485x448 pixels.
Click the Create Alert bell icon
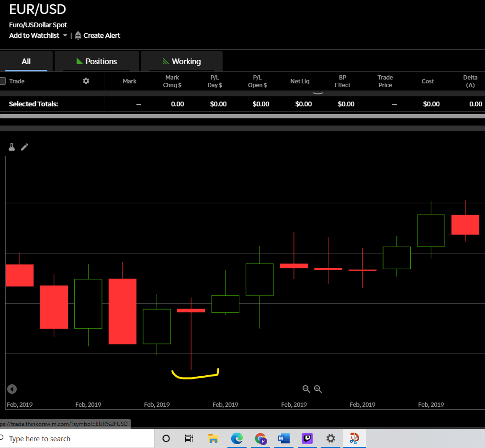[78, 35]
